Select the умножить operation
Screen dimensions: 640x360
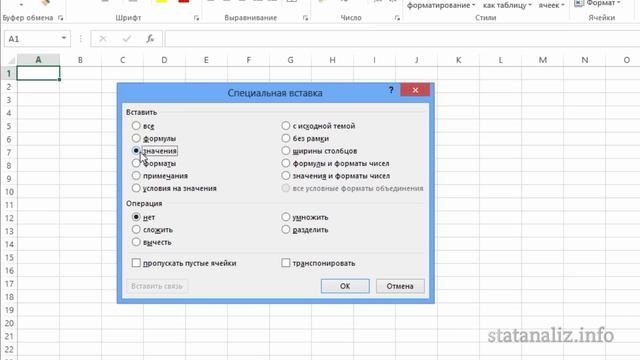click(x=286, y=217)
